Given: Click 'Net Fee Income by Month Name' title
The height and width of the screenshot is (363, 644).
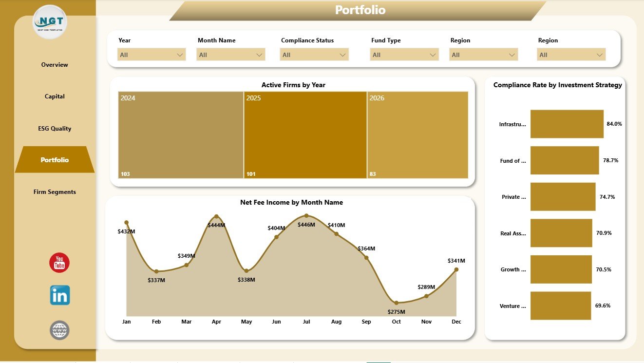Looking at the screenshot, I should click(291, 202).
